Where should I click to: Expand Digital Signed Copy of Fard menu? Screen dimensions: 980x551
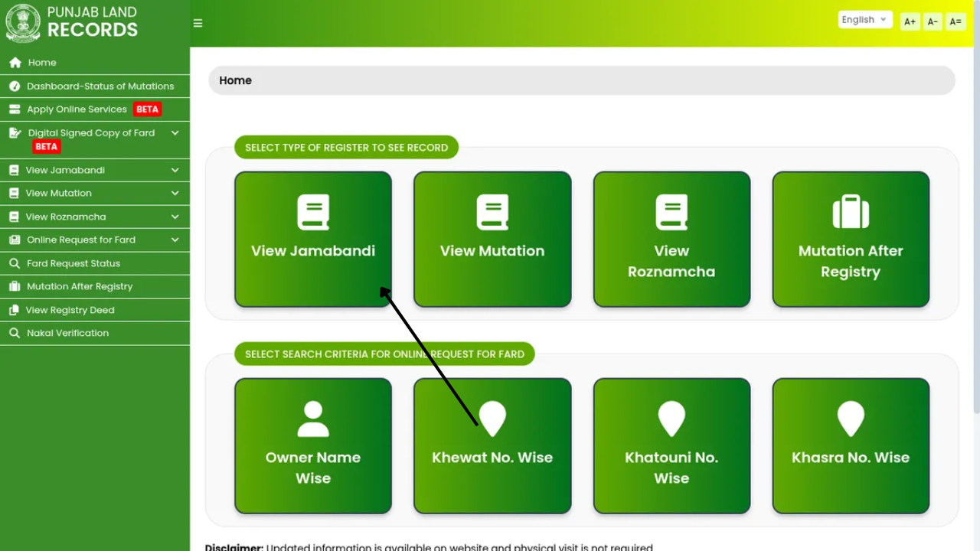tap(175, 133)
